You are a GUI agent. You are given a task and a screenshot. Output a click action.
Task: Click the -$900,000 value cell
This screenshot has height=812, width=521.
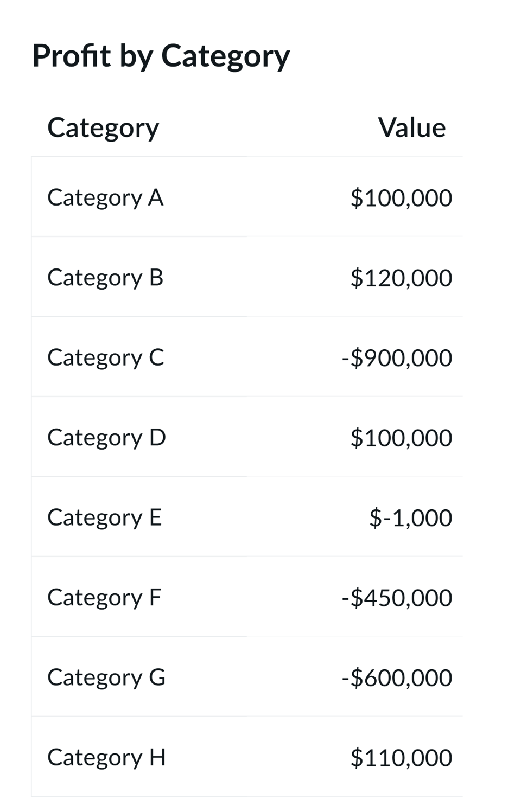pyautogui.click(x=397, y=358)
